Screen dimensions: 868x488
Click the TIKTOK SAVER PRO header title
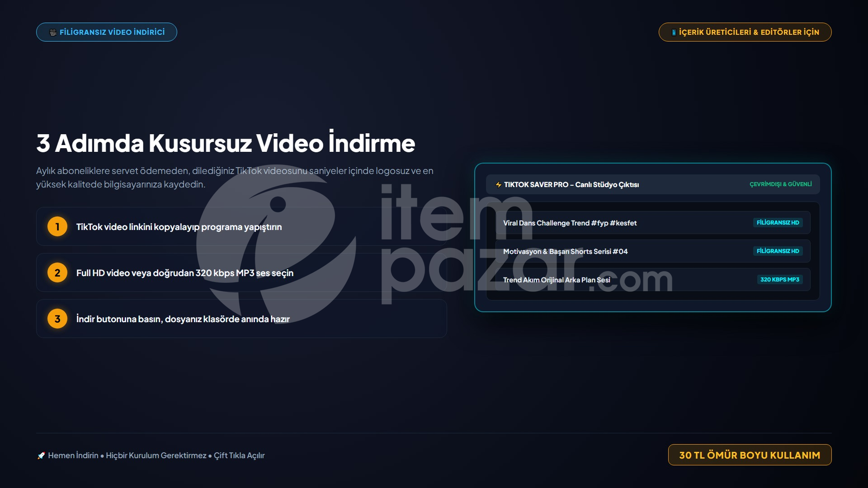[571, 185]
